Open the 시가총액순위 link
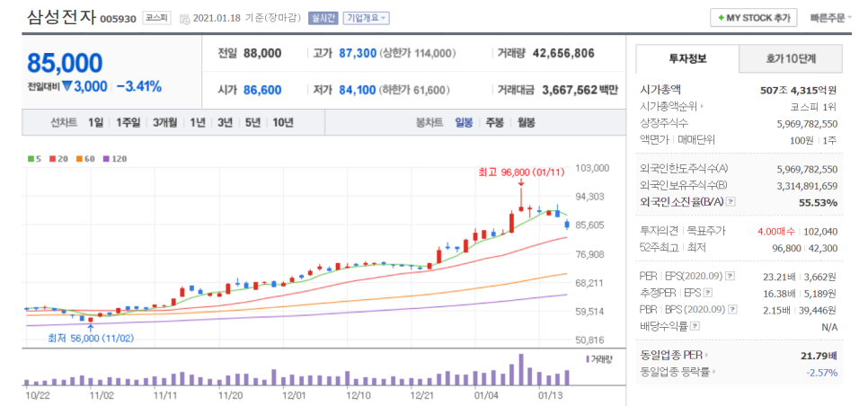The height and width of the screenshot is (406, 868). click(x=671, y=107)
